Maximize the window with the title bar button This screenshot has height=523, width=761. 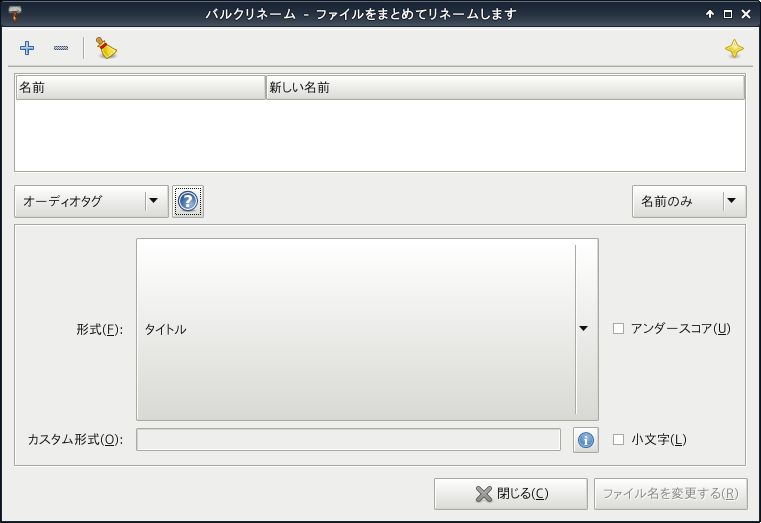pyautogui.click(x=727, y=14)
